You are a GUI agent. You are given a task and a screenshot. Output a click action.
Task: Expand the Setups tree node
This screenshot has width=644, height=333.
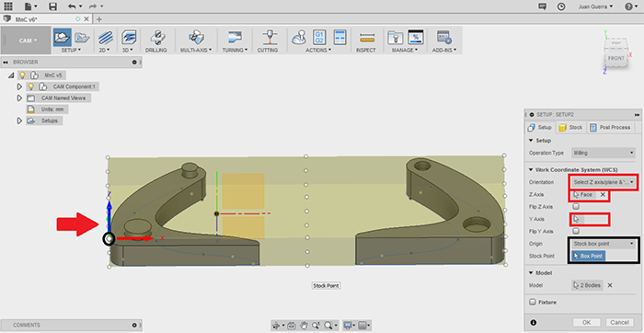click(19, 121)
